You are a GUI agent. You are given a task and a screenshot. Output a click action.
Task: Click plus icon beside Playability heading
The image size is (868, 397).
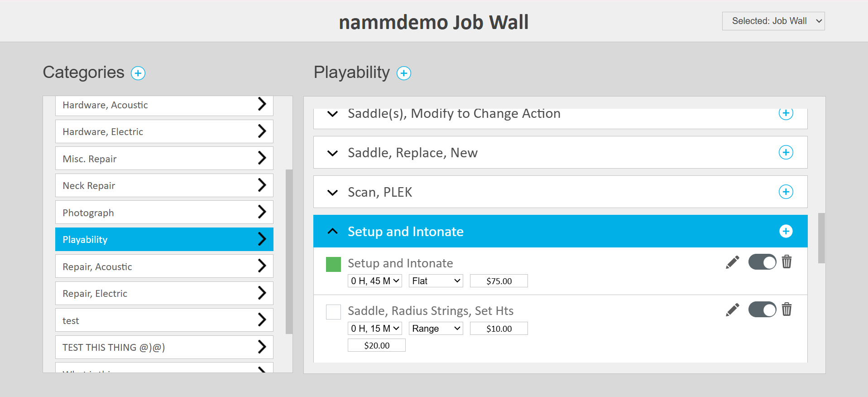coord(403,73)
